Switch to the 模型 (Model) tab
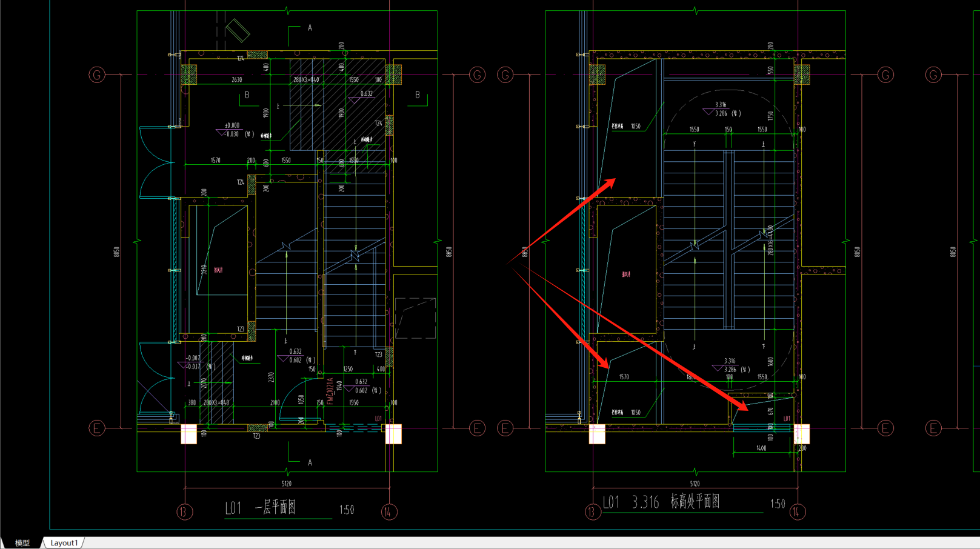Viewport: 980px width, 549px height. click(x=22, y=543)
